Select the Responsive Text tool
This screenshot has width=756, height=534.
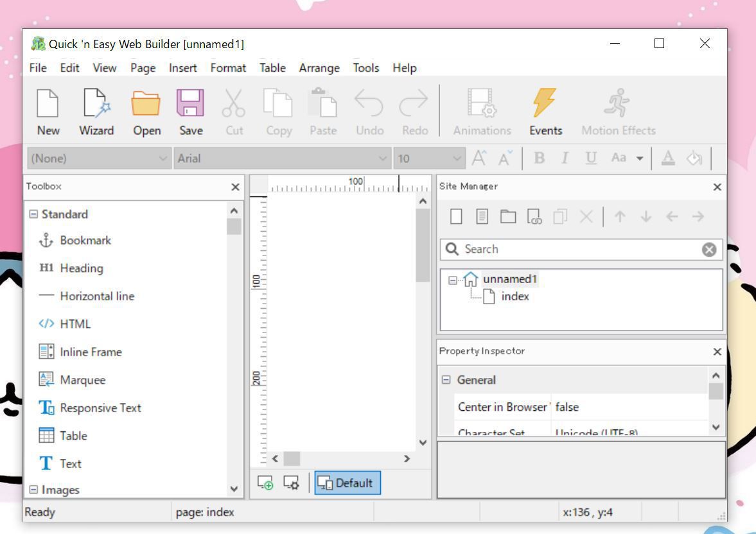(90, 408)
